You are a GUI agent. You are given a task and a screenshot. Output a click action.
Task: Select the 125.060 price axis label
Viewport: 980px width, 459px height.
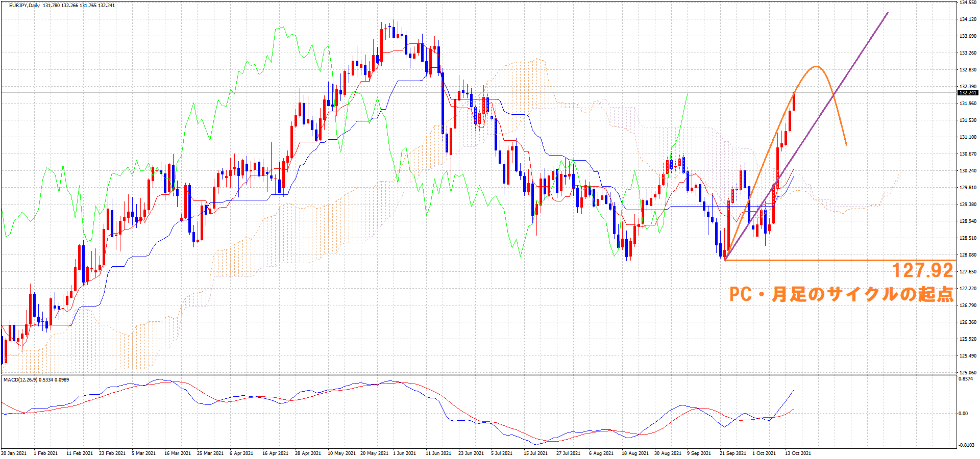[x=968, y=372]
